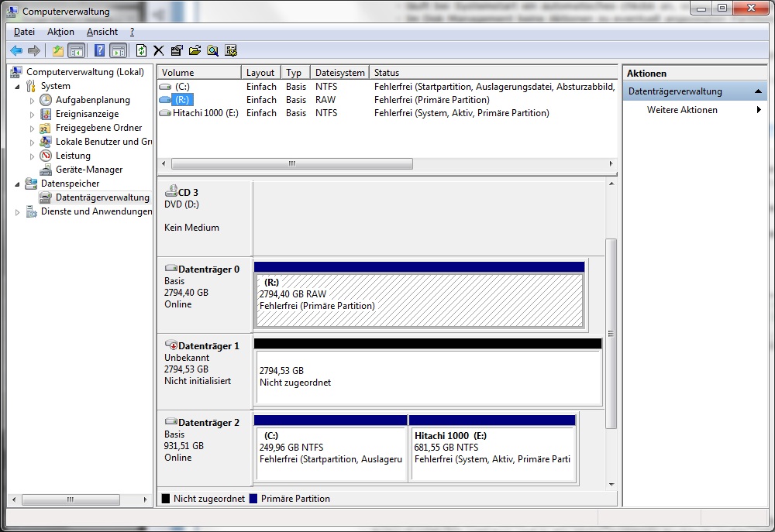The image size is (775, 532).
Task: Click the Open folder icon in toolbar
Action: (x=195, y=50)
